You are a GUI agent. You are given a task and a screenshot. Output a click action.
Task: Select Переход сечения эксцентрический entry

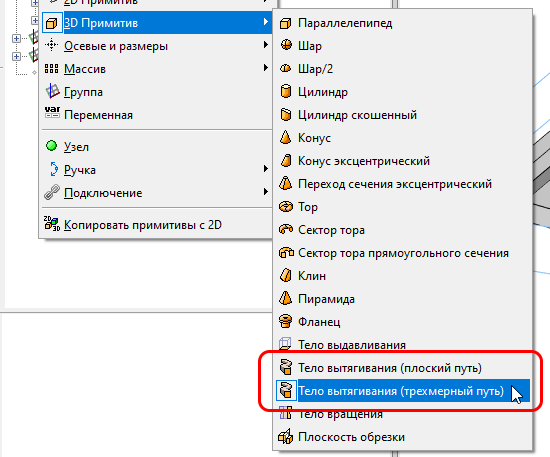[403, 184]
